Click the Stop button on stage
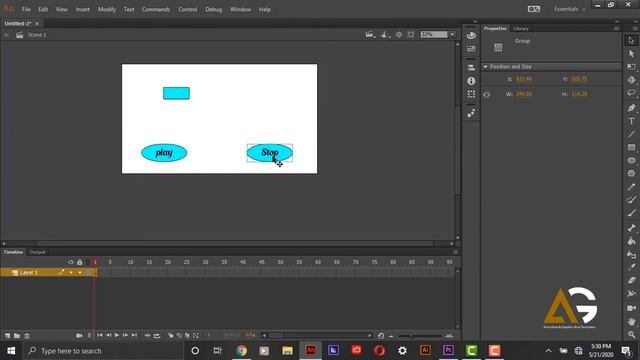640x360 pixels. (x=270, y=153)
